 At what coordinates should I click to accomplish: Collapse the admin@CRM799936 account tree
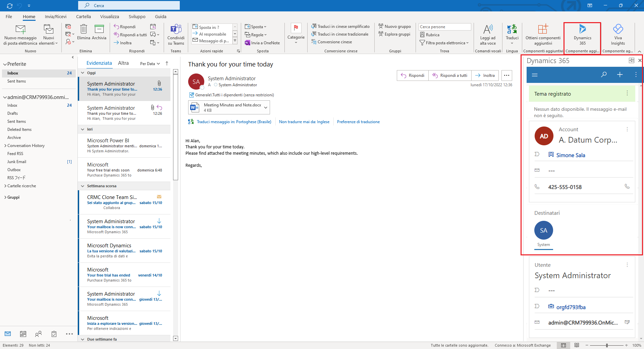point(5,97)
